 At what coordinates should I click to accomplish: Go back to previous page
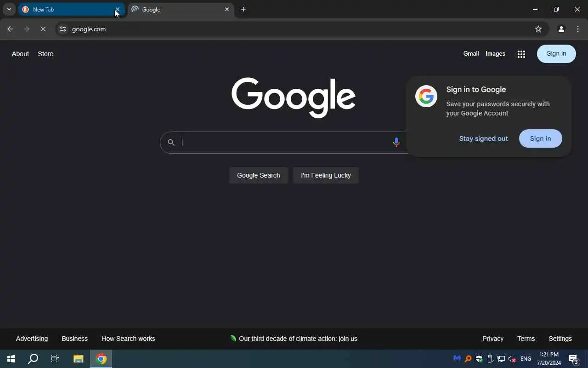10,29
